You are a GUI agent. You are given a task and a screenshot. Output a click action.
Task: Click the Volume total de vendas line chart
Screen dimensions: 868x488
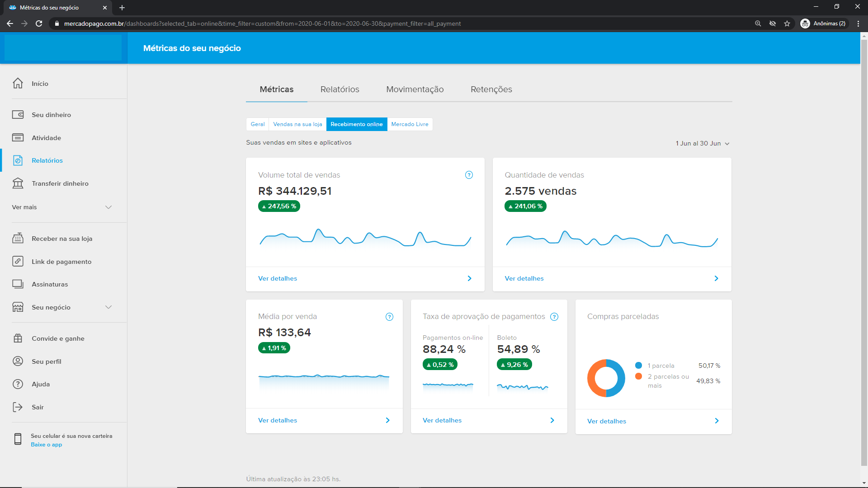coord(365,238)
